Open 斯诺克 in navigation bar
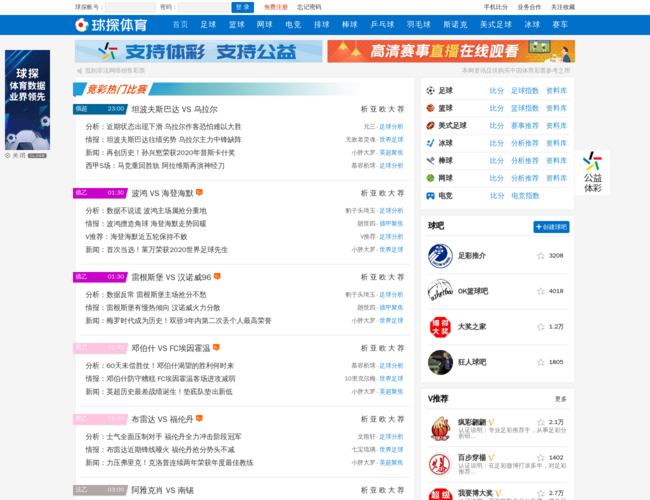 pos(455,24)
